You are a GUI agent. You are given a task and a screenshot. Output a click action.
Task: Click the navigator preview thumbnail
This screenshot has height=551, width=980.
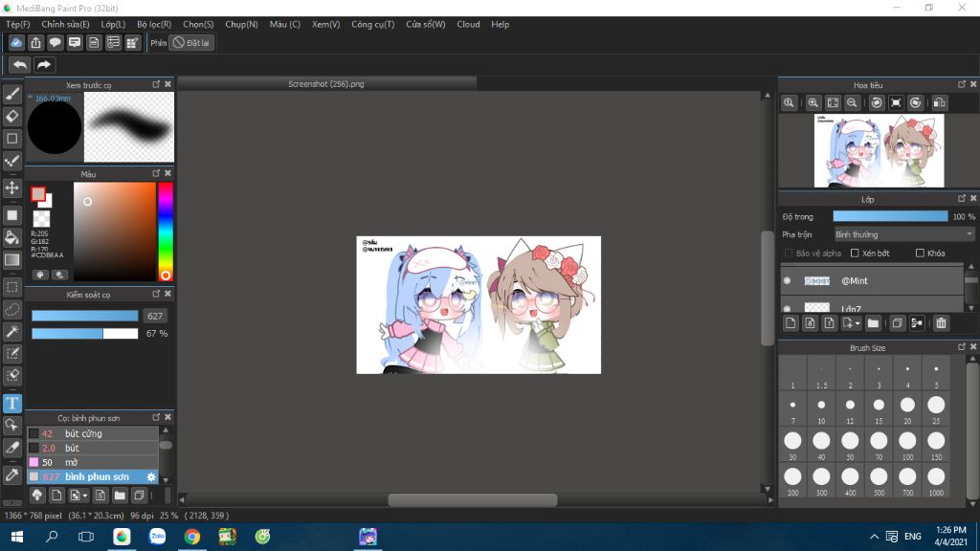pyautogui.click(x=879, y=150)
